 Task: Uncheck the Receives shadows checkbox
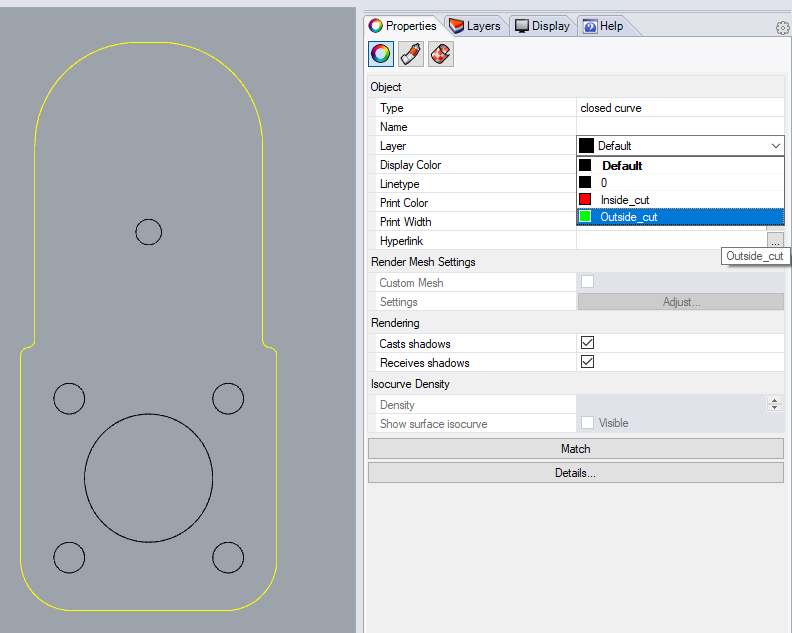[x=588, y=362]
